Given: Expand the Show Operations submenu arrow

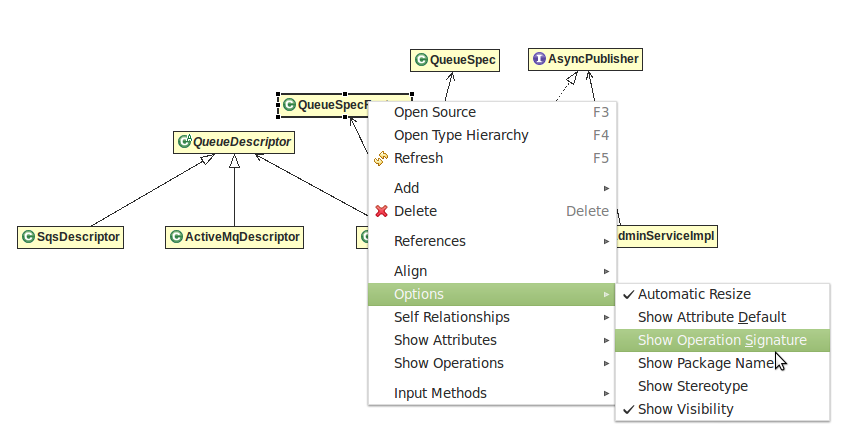Looking at the screenshot, I should pos(607,363).
